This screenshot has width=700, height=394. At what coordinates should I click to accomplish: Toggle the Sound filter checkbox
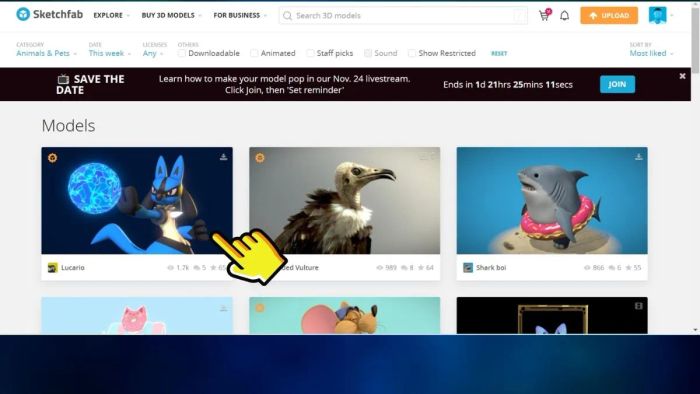[368, 53]
